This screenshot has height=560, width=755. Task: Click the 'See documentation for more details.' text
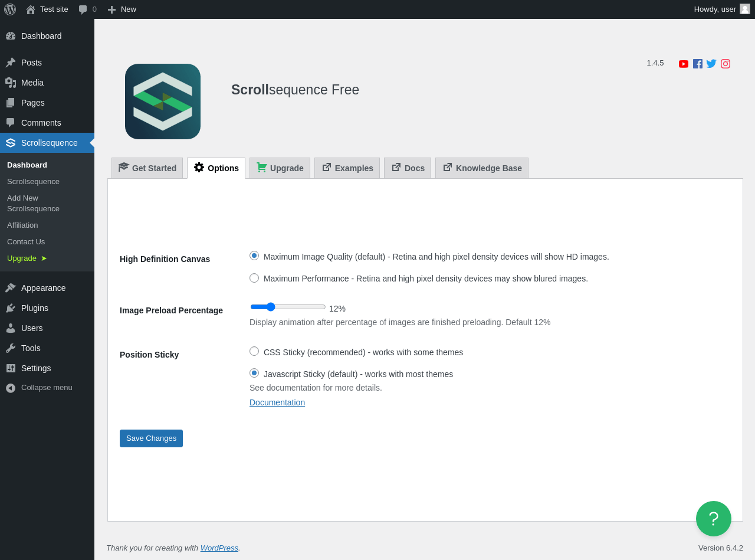(316, 388)
